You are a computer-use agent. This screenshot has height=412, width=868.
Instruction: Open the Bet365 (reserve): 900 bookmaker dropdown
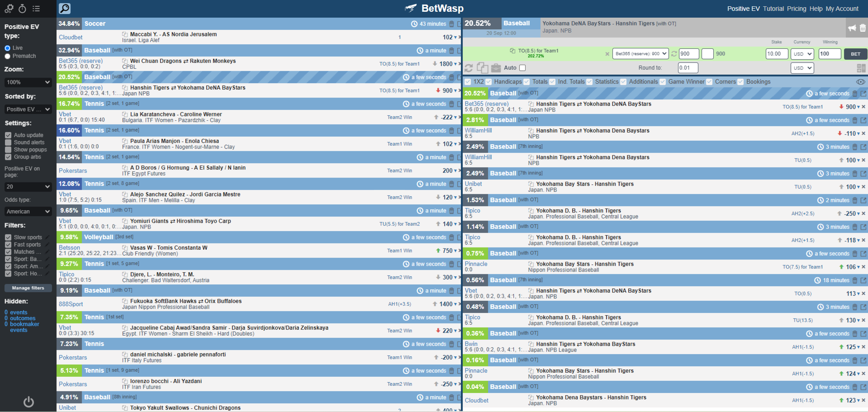click(x=640, y=54)
